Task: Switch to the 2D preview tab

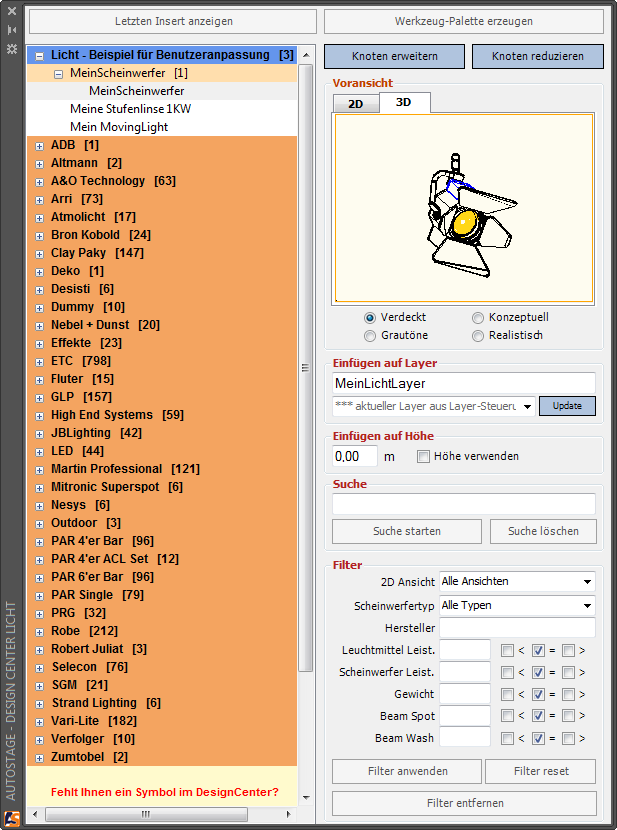Action: click(355, 103)
